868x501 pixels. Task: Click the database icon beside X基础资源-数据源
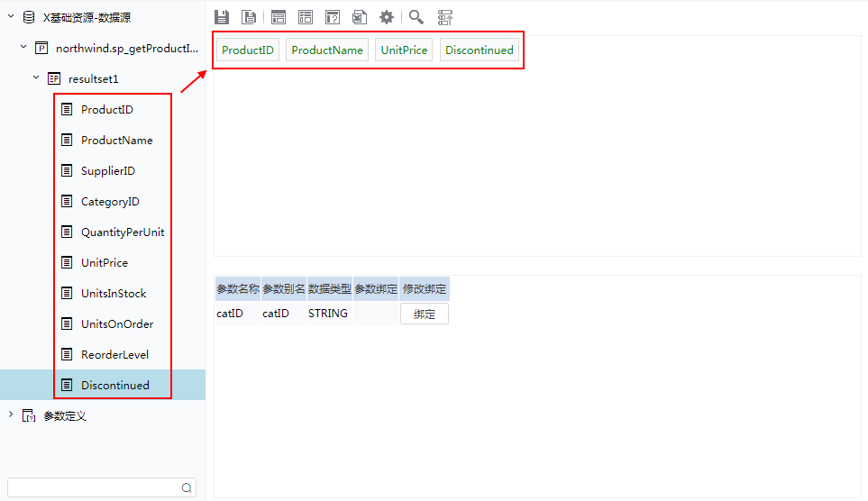29,17
